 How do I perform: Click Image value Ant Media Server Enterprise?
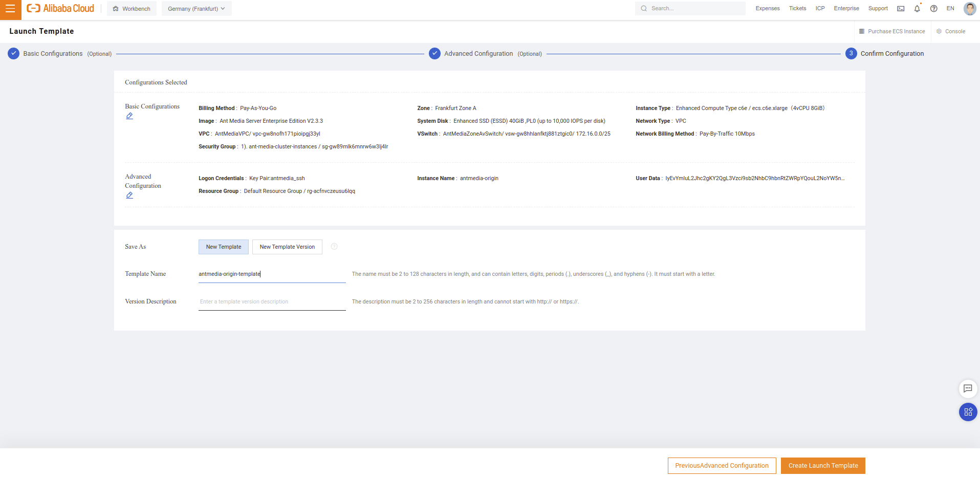click(271, 121)
